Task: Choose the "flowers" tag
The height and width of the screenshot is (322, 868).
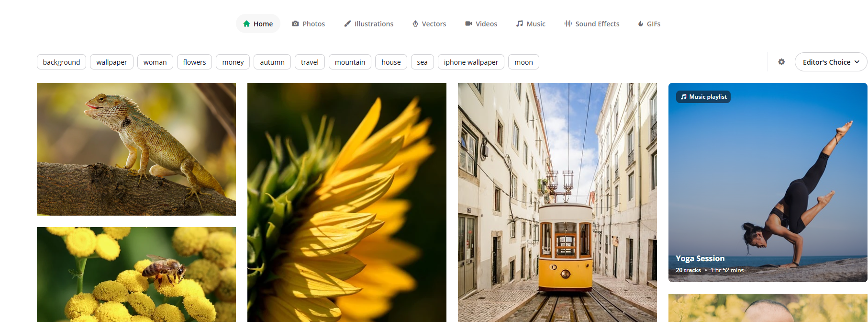Action: click(x=194, y=62)
